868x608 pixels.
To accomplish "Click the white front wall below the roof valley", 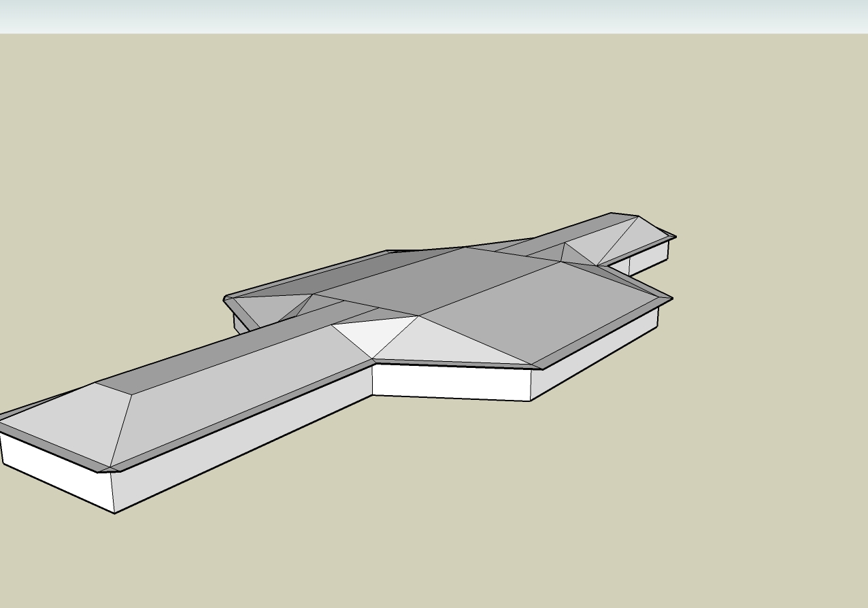I will (x=450, y=382).
